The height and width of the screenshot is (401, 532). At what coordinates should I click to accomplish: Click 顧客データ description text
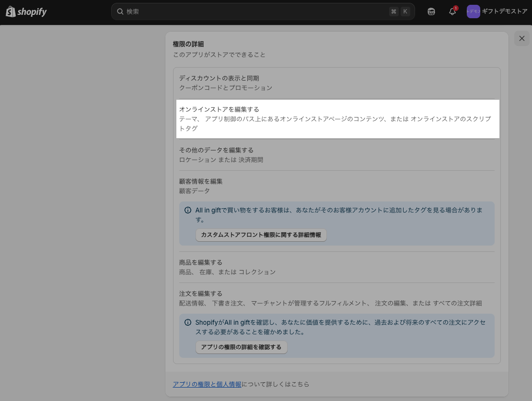(195, 191)
